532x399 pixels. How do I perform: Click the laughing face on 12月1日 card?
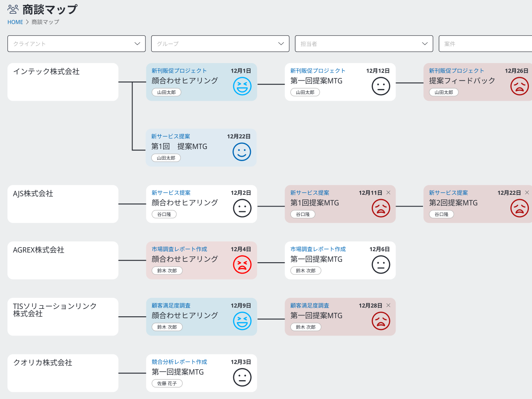pos(242,86)
